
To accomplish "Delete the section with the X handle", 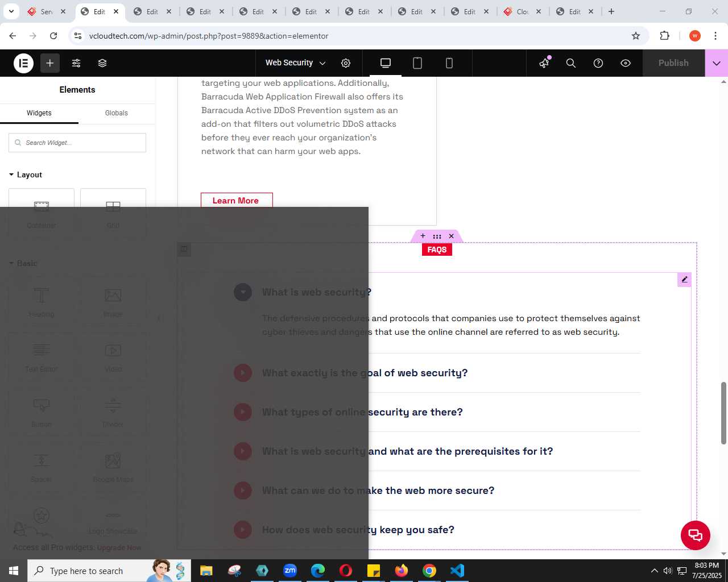I will 452,236.
